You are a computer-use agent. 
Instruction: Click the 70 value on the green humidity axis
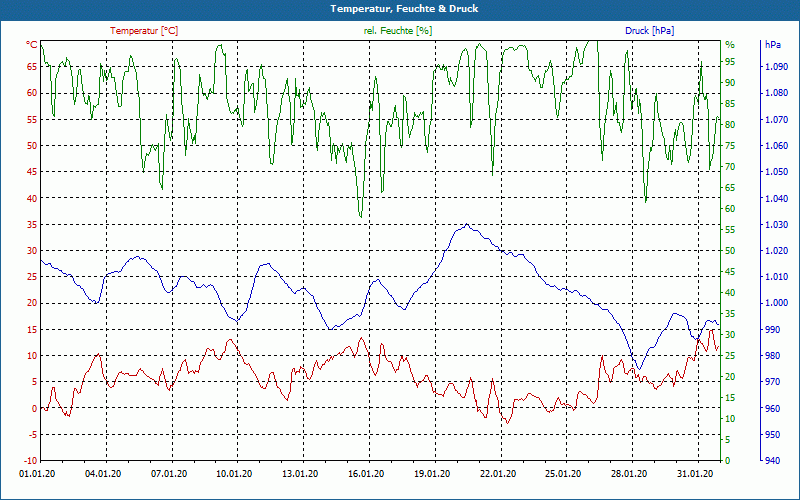730,167
